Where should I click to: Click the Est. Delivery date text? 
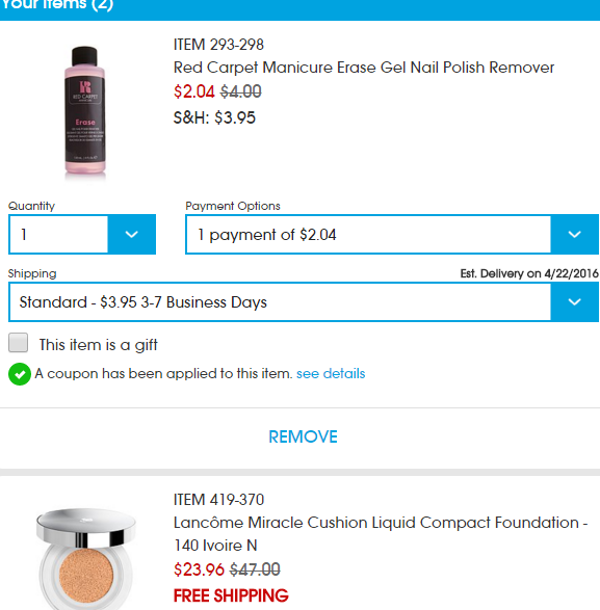coord(529,273)
